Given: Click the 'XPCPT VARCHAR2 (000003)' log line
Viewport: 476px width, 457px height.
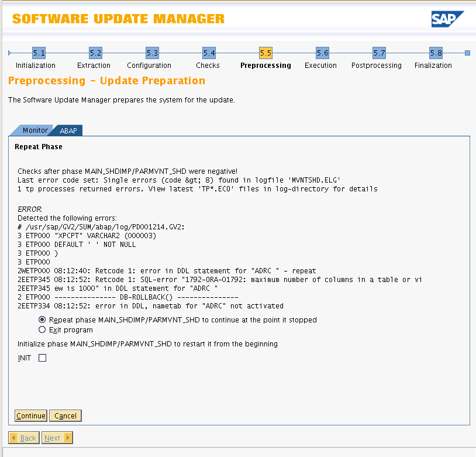Looking at the screenshot, I should [87, 236].
